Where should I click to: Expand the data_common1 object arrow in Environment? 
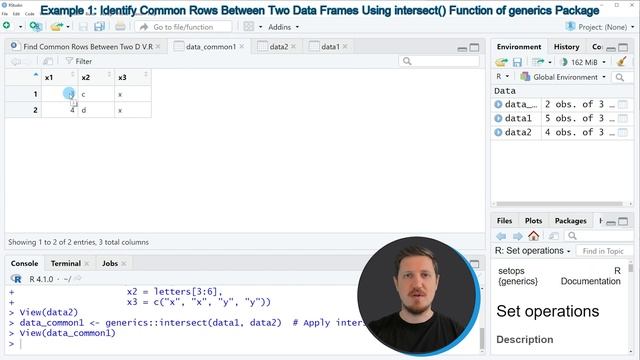pyautogui.click(x=498, y=104)
